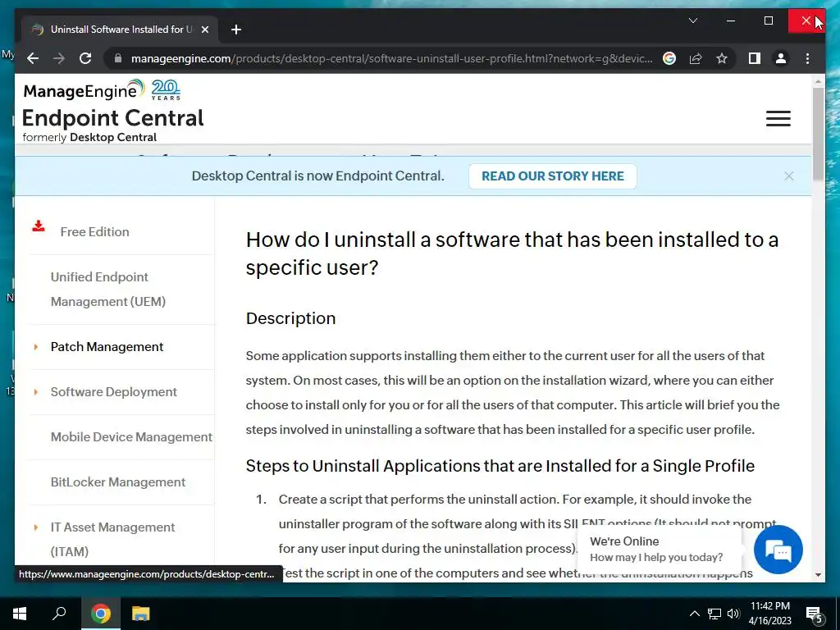Open Unified Endpoint Management (UEM)

pos(107,290)
